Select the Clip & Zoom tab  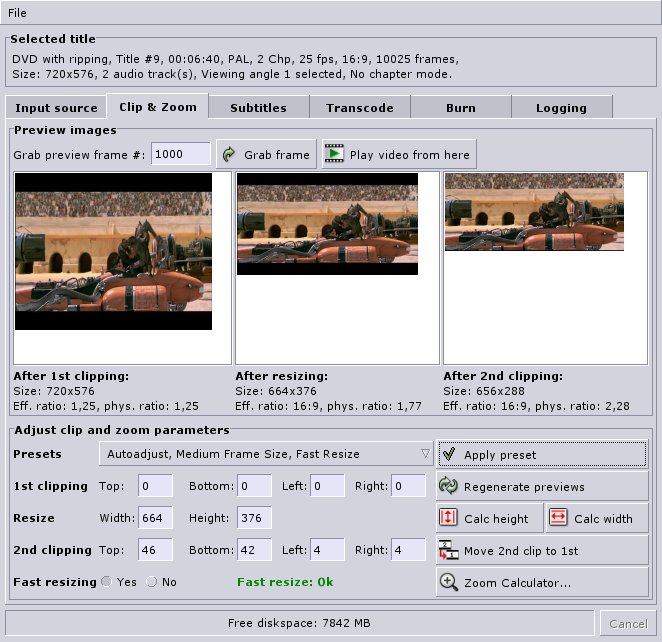(158, 107)
